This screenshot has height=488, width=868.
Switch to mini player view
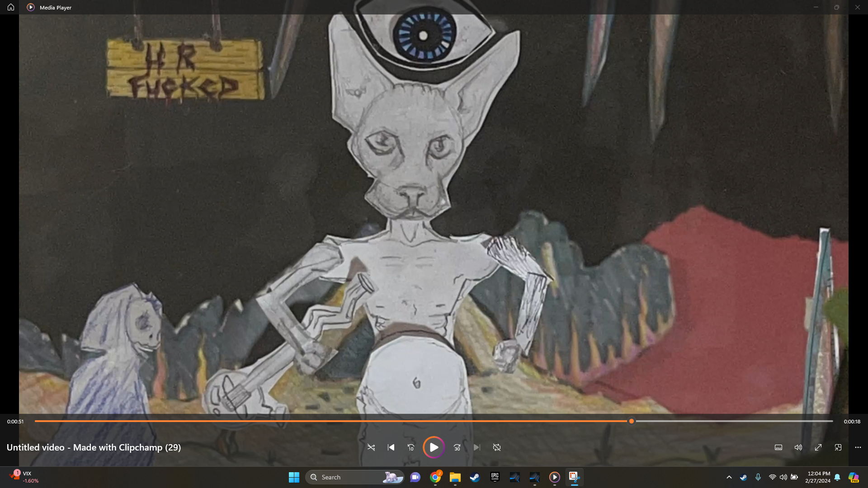point(838,447)
